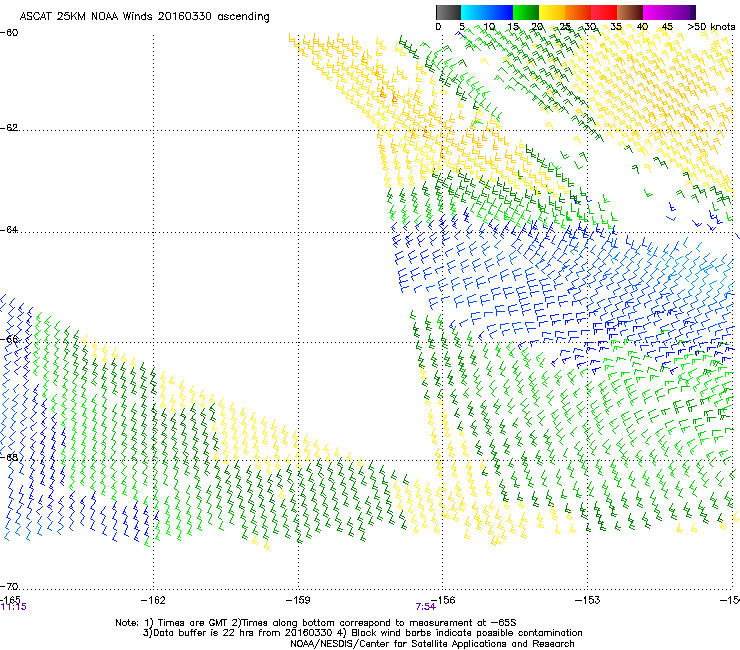Image resolution: width=740 pixels, height=650 pixels.
Task: Click the 'Times are GMT' note line
Action: [316, 623]
